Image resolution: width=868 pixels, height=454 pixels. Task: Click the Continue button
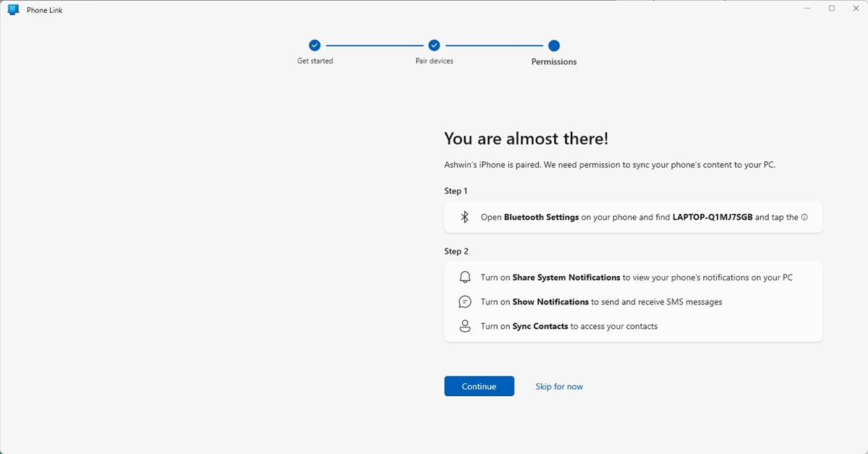479,386
